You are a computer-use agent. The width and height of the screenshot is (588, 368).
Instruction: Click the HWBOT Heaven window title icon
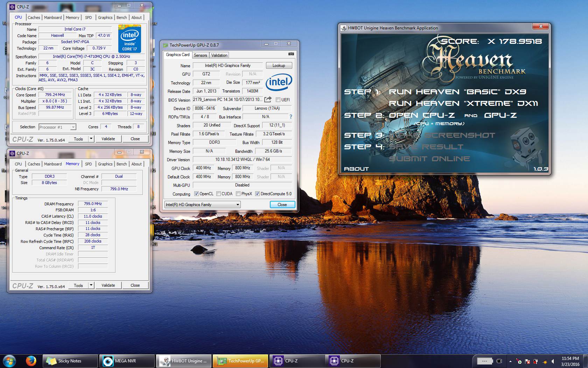(x=344, y=28)
